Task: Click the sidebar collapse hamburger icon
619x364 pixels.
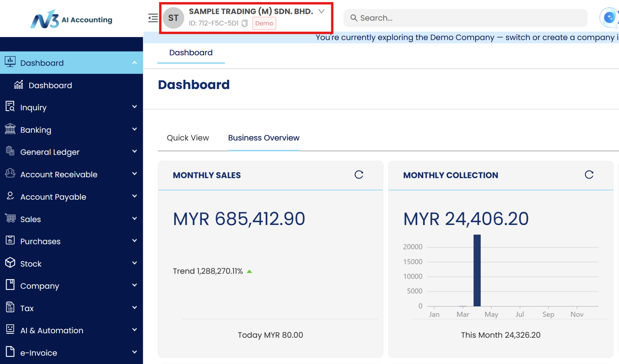Action: [x=153, y=18]
